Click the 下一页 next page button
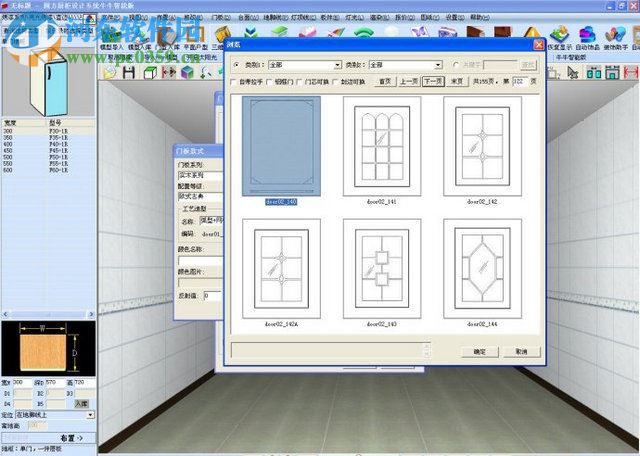 (x=433, y=82)
